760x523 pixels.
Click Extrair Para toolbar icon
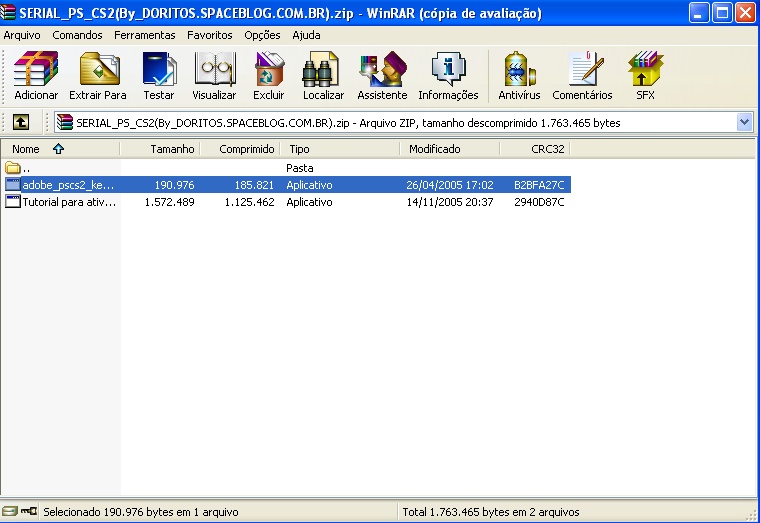coord(98,76)
